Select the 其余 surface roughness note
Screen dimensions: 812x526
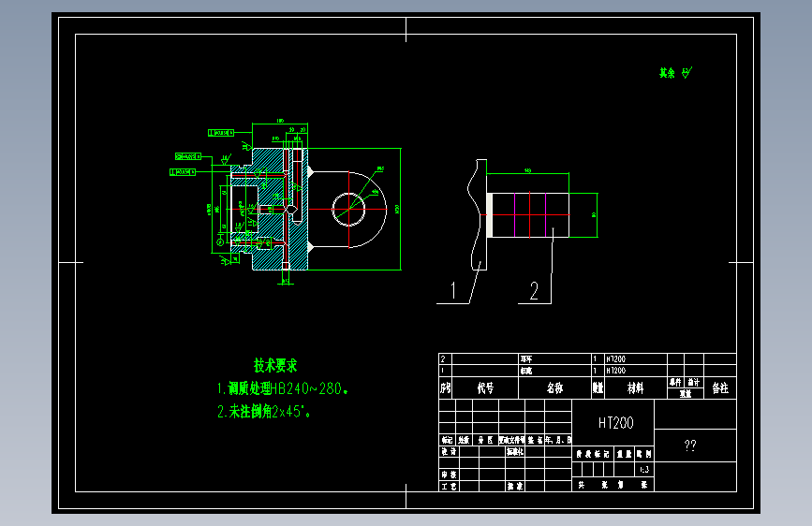pos(675,73)
